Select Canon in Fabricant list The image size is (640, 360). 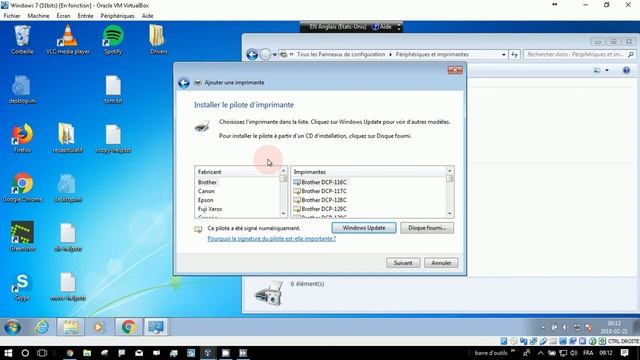pyautogui.click(x=206, y=191)
